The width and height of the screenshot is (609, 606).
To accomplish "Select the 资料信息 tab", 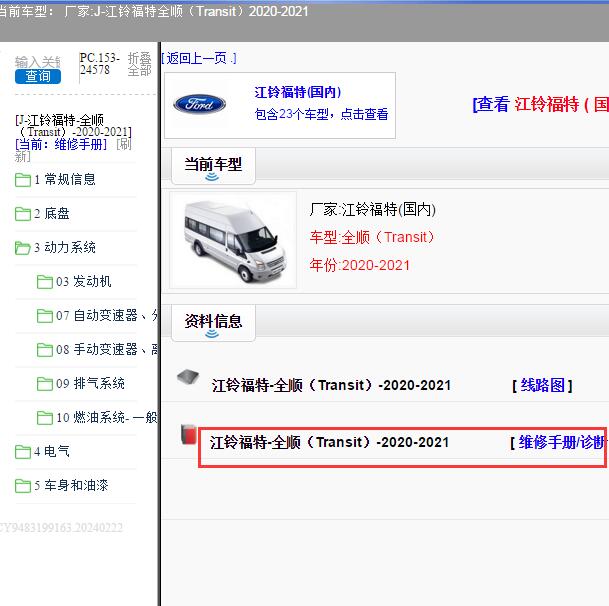I will 213,323.
